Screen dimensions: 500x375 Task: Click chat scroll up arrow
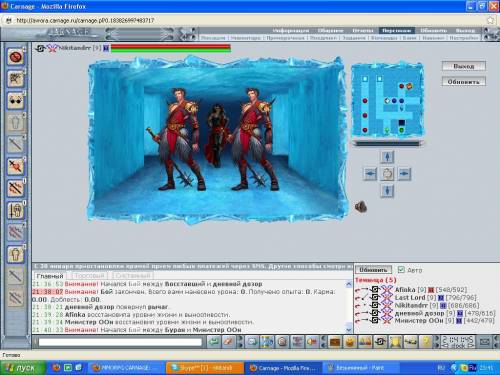[349, 284]
